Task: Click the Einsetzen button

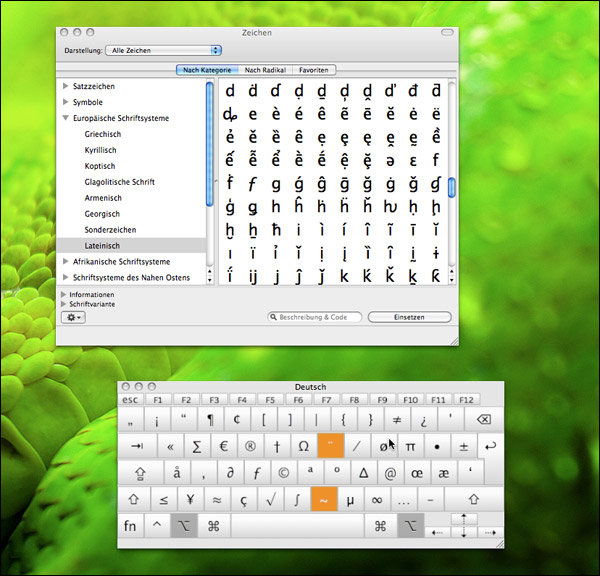Action: point(408,317)
